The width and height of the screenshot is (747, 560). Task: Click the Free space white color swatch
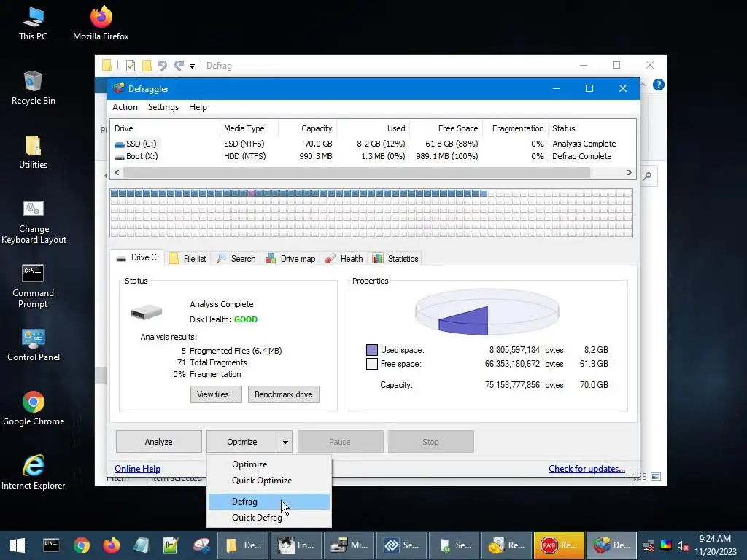tap(371, 364)
